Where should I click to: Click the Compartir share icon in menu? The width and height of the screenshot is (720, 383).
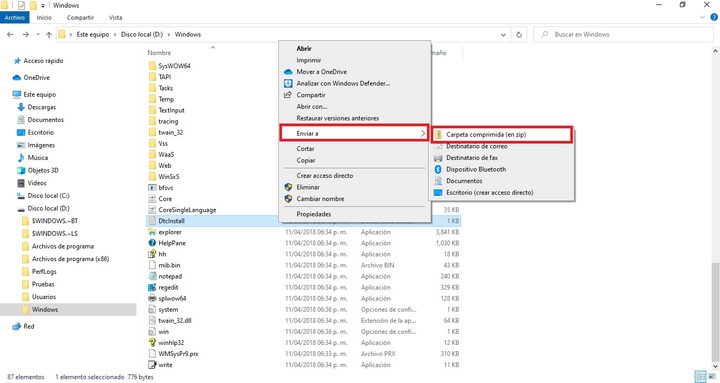[x=288, y=95]
